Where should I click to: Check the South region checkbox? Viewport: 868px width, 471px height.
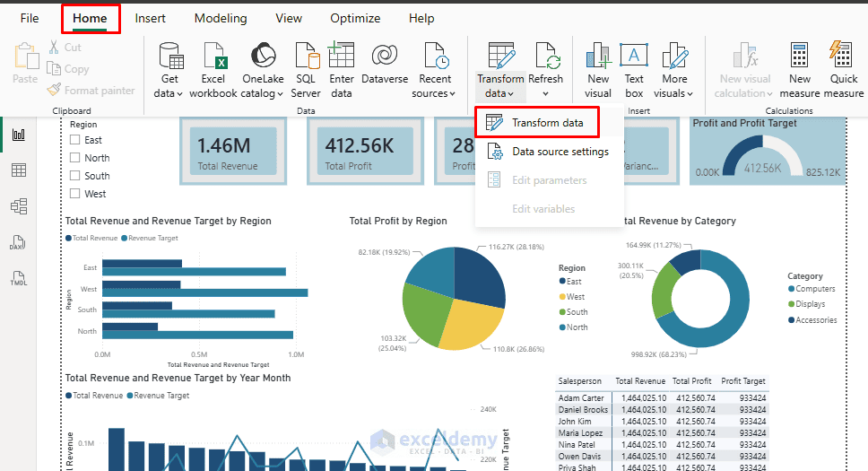(75, 176)
